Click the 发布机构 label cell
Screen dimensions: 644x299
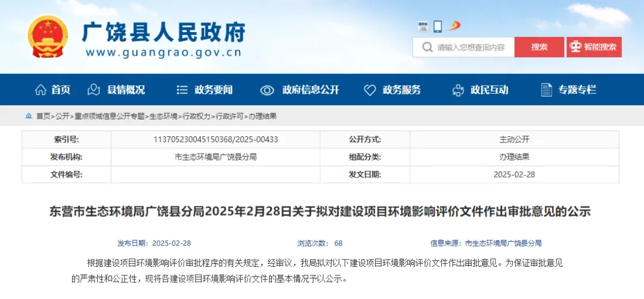tap(66, 157)
